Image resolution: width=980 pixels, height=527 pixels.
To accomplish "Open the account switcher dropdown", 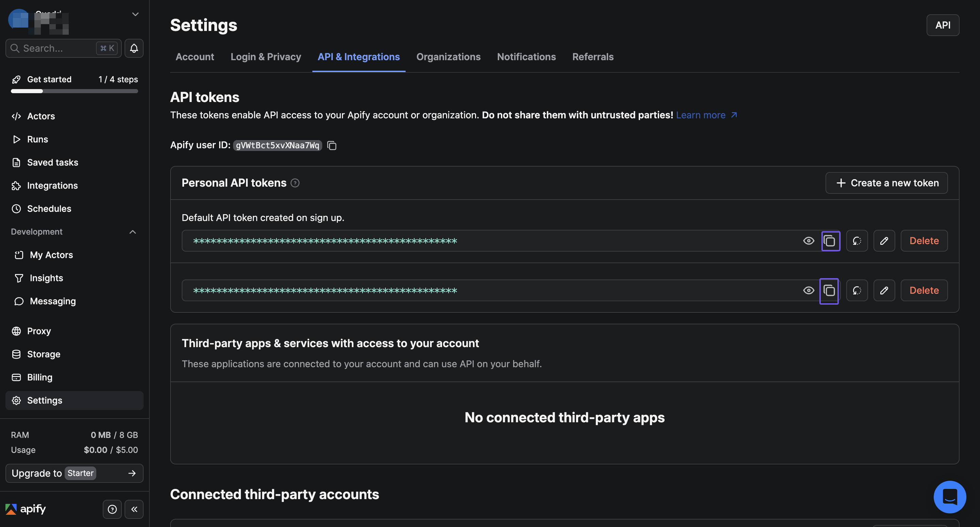I will (135, 14).
